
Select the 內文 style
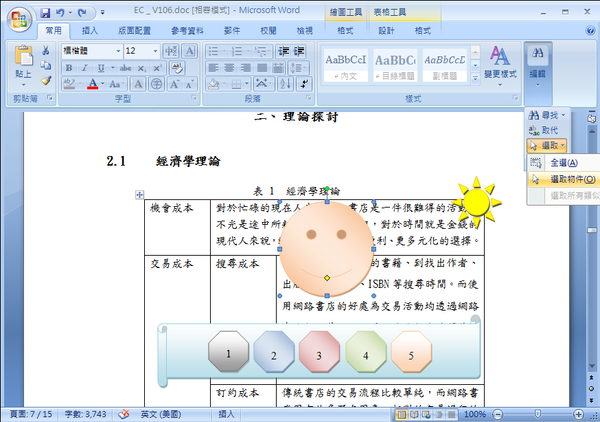346,65
